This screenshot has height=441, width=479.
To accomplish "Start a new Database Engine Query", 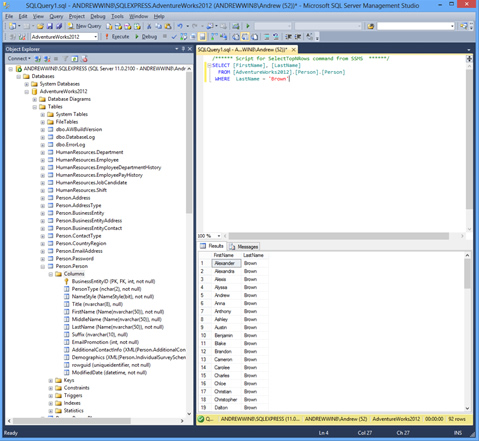I will pos(109,26).
